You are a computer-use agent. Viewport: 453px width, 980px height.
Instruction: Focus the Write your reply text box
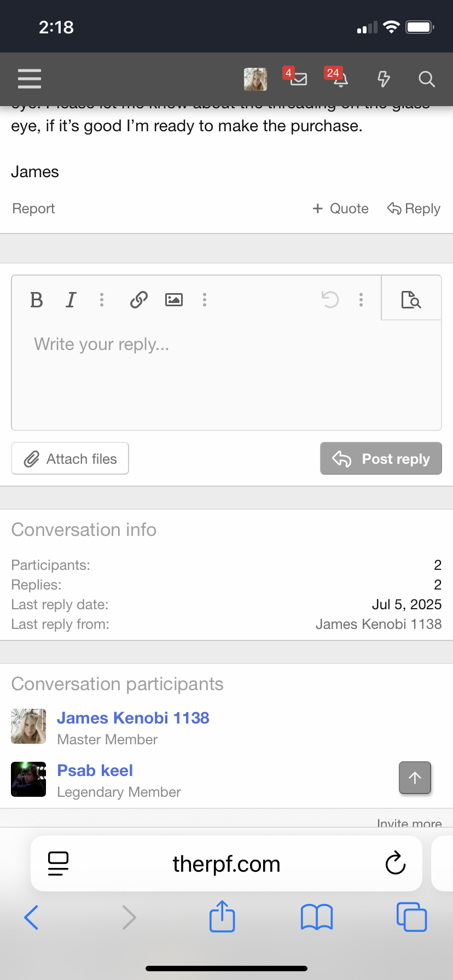tap(226, 375)
